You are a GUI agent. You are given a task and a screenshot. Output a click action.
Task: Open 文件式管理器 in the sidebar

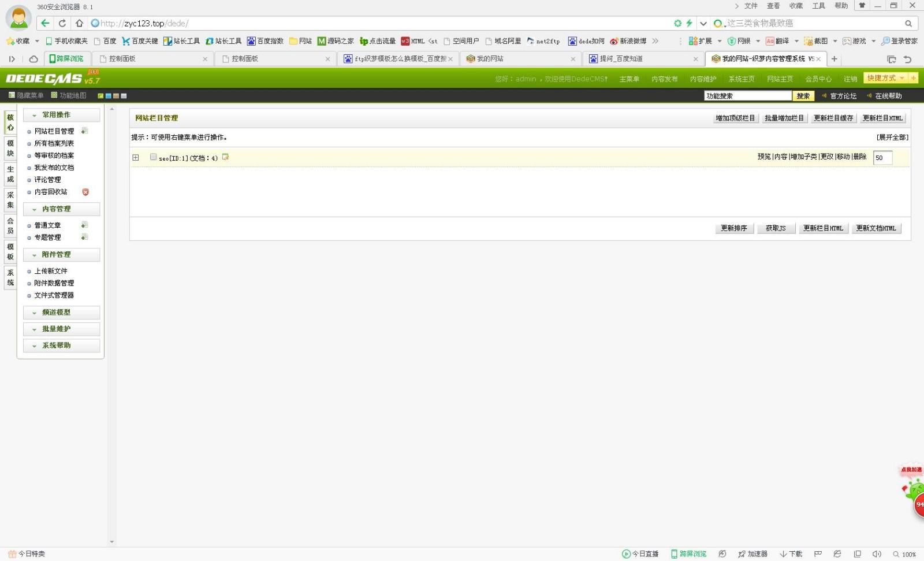(54, 295)
